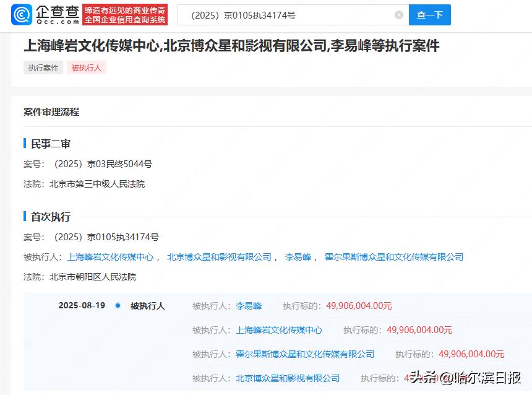Image resolution: width=532 pixels, height=395 pixels.
Task: Click the red slogan banner next to logo
Action: pyautogui.click(x=126, y=15)
